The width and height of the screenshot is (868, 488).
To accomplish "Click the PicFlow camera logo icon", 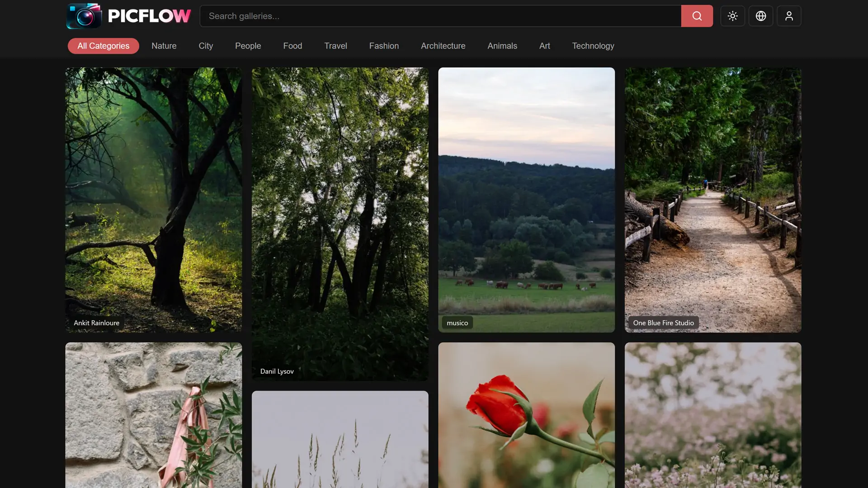I will click(x=84, y=16).
